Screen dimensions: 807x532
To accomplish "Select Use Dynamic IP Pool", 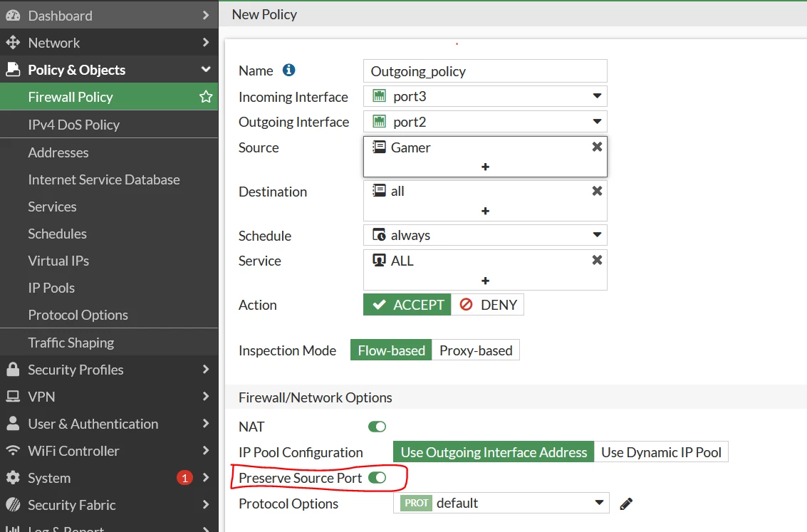I will tap(662, 452).
